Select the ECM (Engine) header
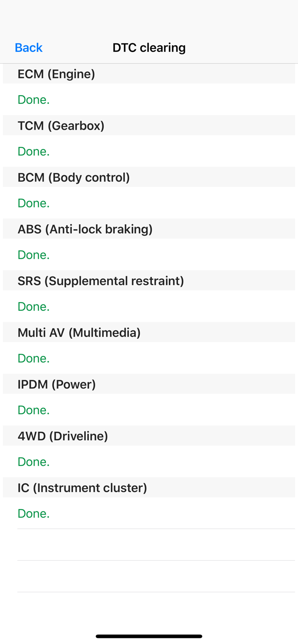This screenshot has height=644, width=298. click(56, 74)
